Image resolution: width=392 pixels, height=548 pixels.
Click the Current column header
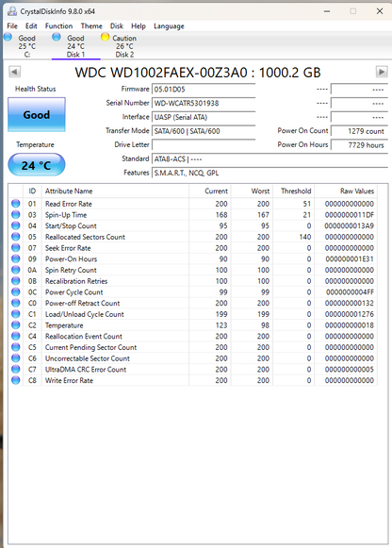210,191
